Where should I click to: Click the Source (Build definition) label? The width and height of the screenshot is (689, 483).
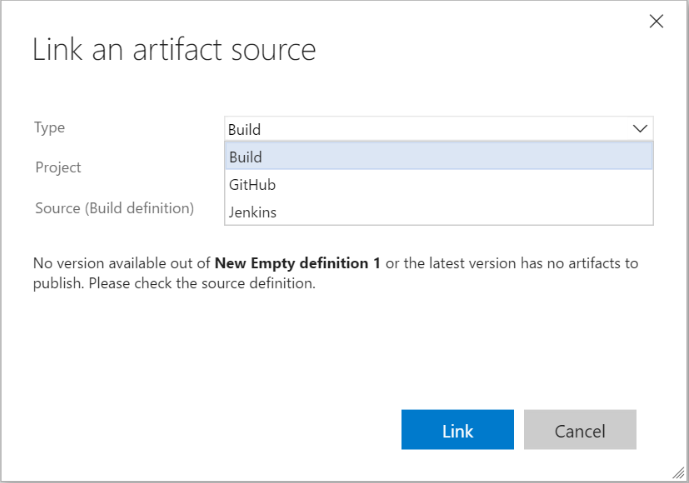tap(114, 208)
